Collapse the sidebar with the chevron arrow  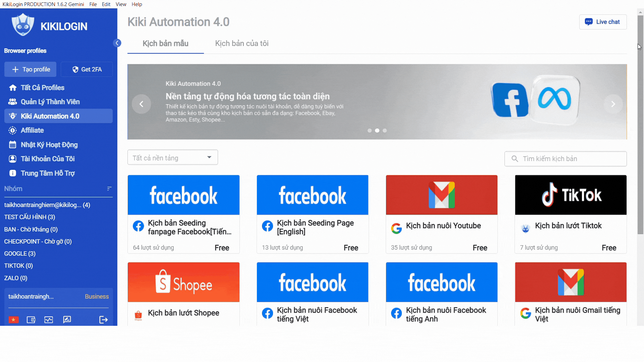pos(117,43)
